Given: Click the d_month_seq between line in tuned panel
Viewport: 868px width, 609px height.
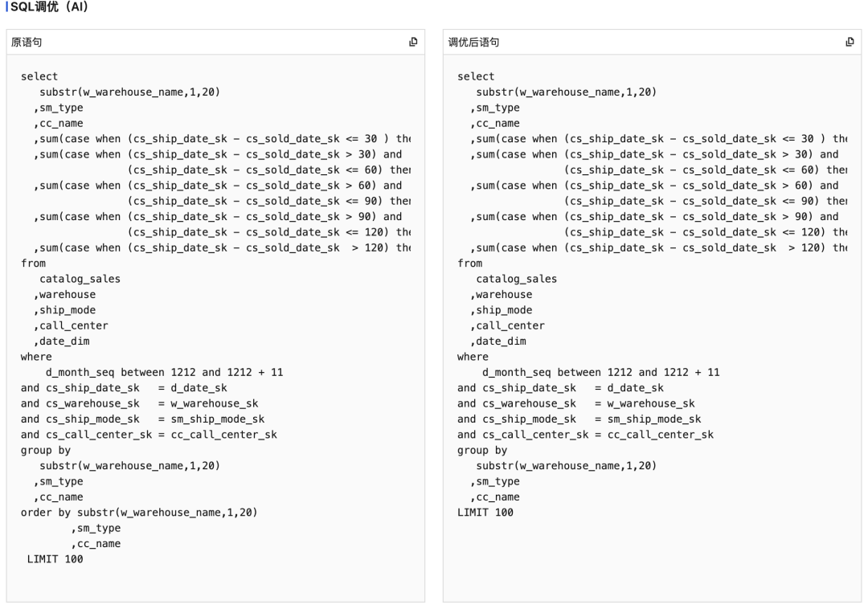Looking at the screenshot, I should coord(600,373).
